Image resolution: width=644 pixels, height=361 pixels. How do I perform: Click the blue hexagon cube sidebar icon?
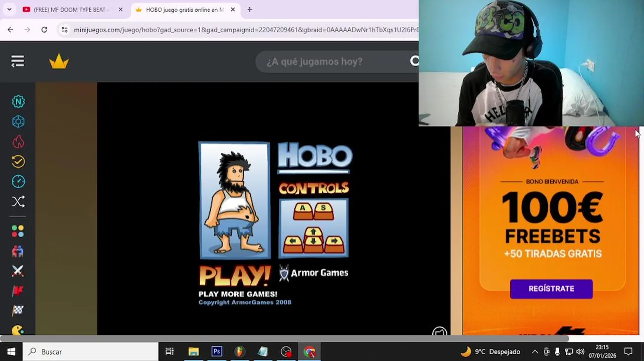[x=18, y=122]
